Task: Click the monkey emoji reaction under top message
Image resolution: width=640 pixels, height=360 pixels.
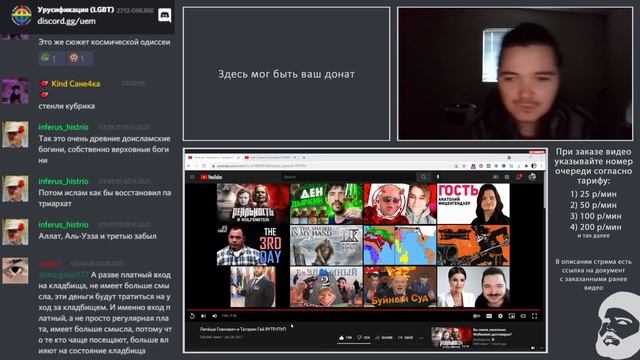Action: point(80,58)
